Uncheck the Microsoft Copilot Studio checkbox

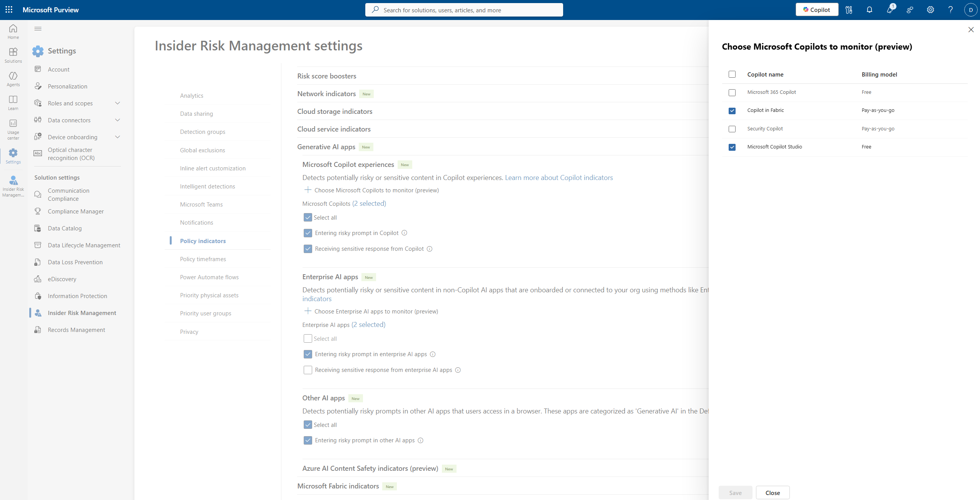pos(732,147)
